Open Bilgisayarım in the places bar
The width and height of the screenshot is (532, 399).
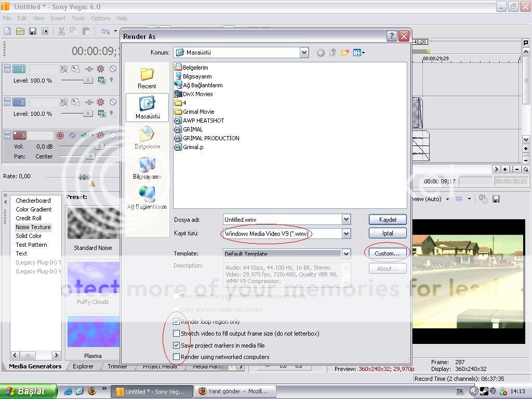coord(147,168)
